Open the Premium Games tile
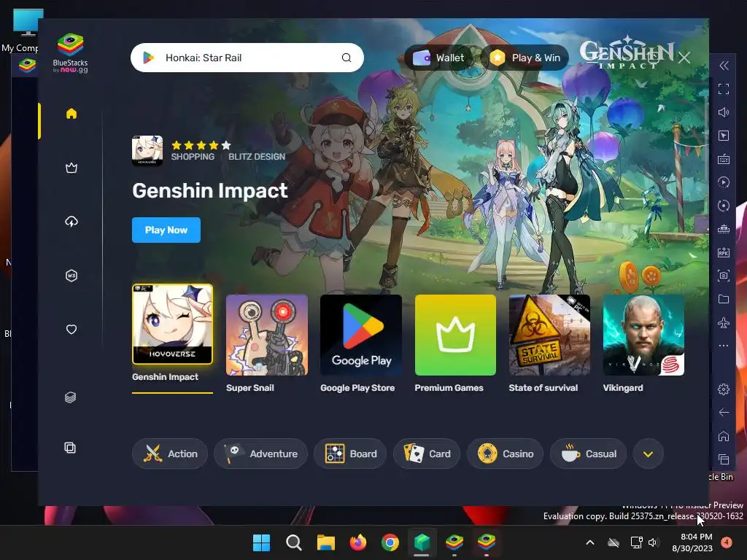 pos(455,335)
